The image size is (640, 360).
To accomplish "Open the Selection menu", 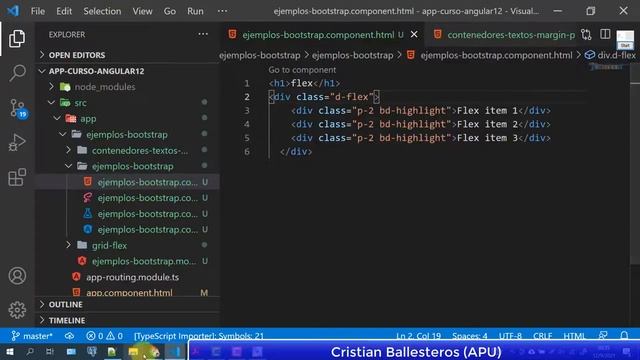I will [102, 11].
